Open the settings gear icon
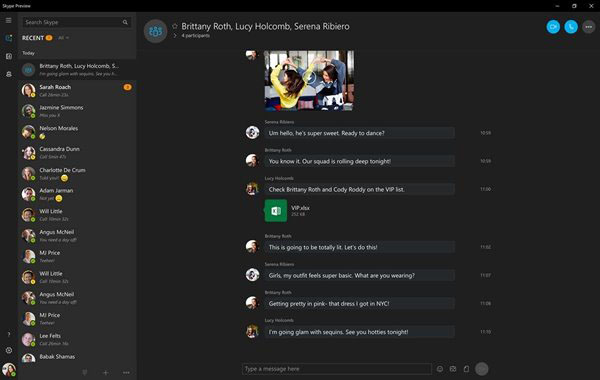600x380 pixels. (x=8, y=350)
